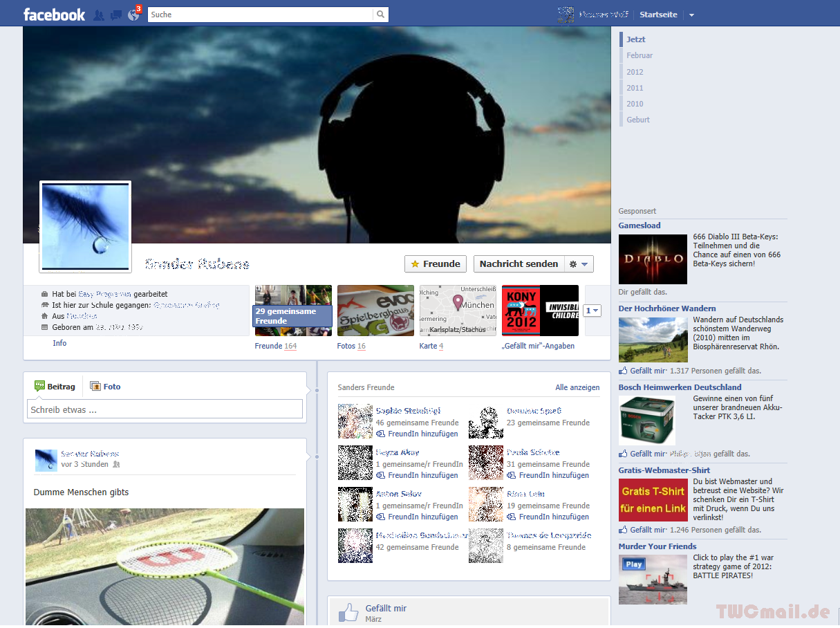The height and width of the screenshot is (628, 840).
Task: Open messages icon in top bar
Action: coord(116,15)
